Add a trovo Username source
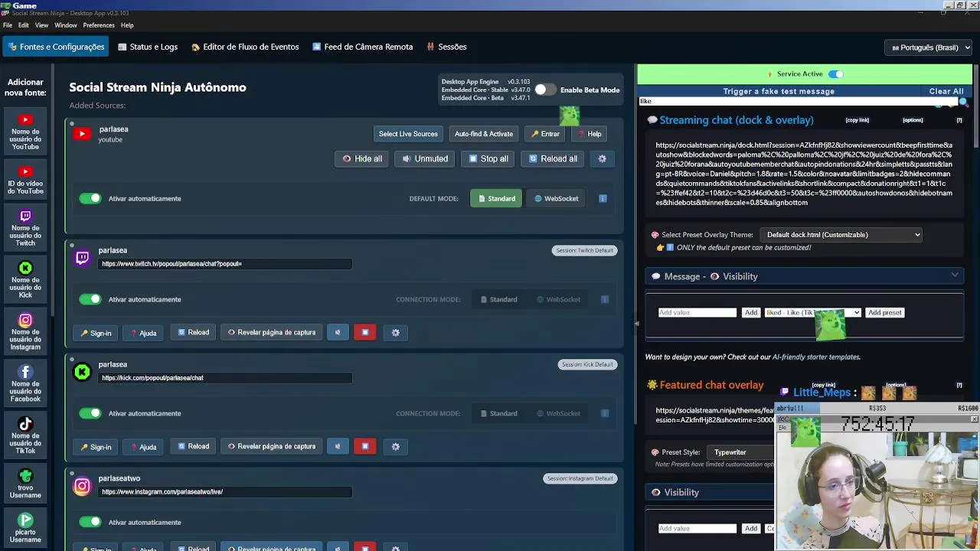The height and width of the screenshot is (551, 980). [x=25, y=484]
